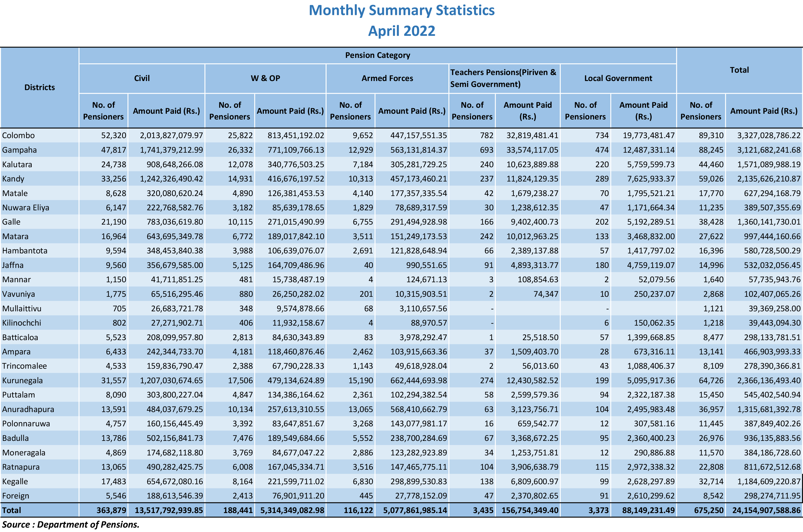Screen dimensions: 803x532
Task: Select the Colombo district row label
Action: (x=18, y=135)
